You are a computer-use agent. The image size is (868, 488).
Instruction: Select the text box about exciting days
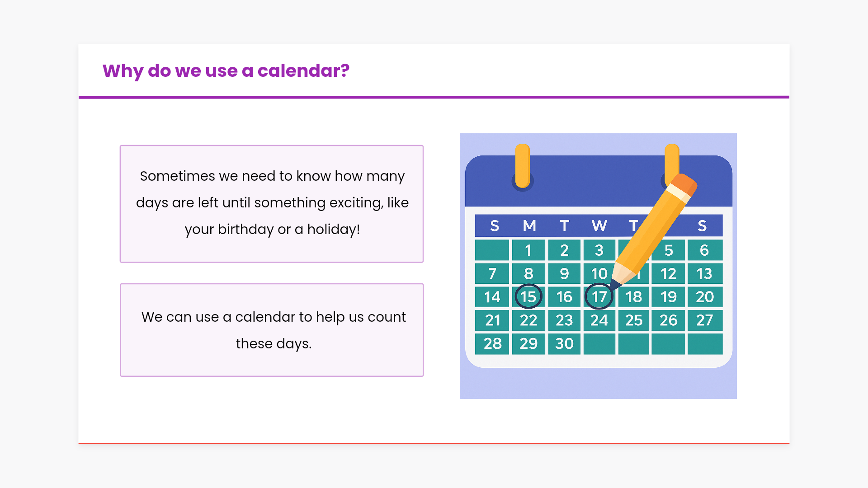tap(272, 203)
